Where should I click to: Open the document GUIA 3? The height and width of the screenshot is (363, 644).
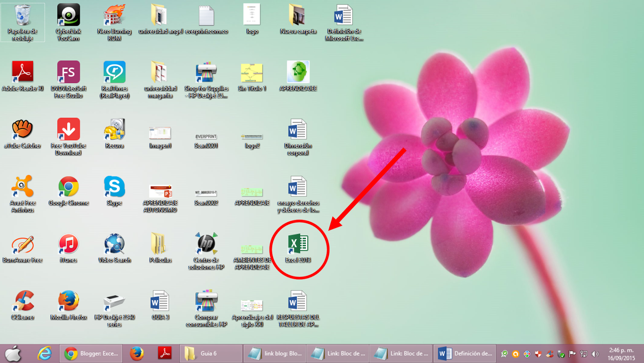(x=160, y=301)
